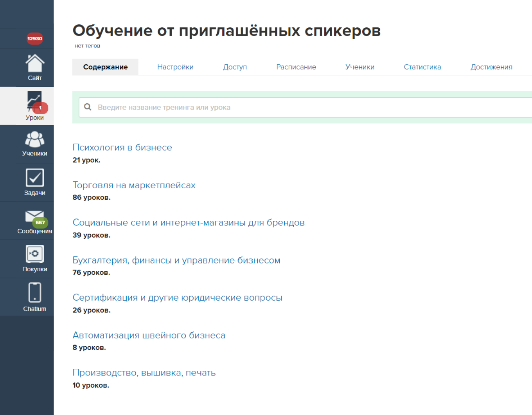Click the red badge on Уроки
532x415 pixels.
(x=41, y=107)
